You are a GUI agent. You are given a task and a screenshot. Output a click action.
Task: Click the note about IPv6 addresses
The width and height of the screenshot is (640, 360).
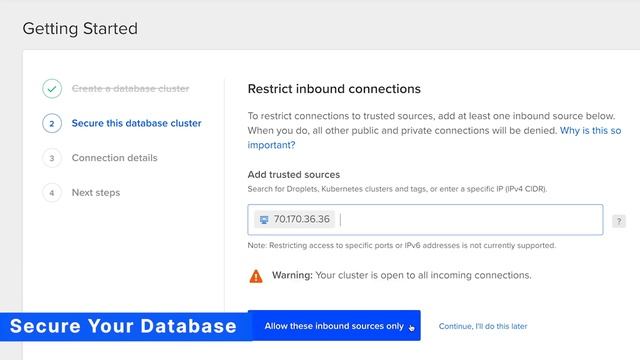402,245
